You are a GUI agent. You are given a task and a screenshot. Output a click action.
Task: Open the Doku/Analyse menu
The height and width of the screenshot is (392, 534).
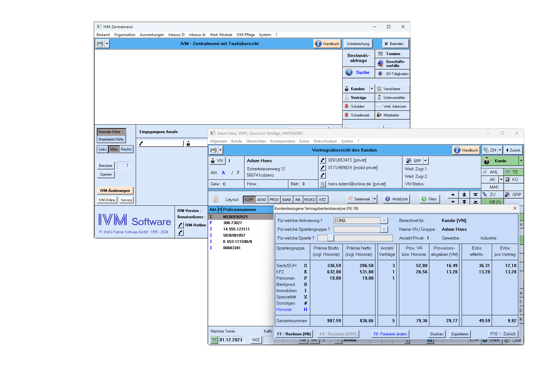pos(325,141)
